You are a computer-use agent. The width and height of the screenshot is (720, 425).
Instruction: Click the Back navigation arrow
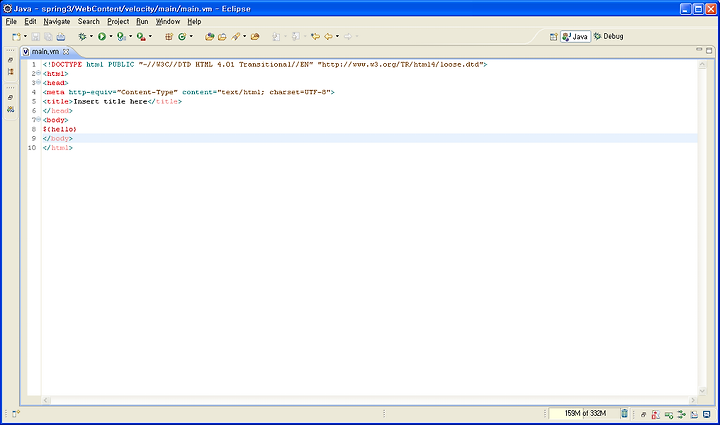pos(328,37)
